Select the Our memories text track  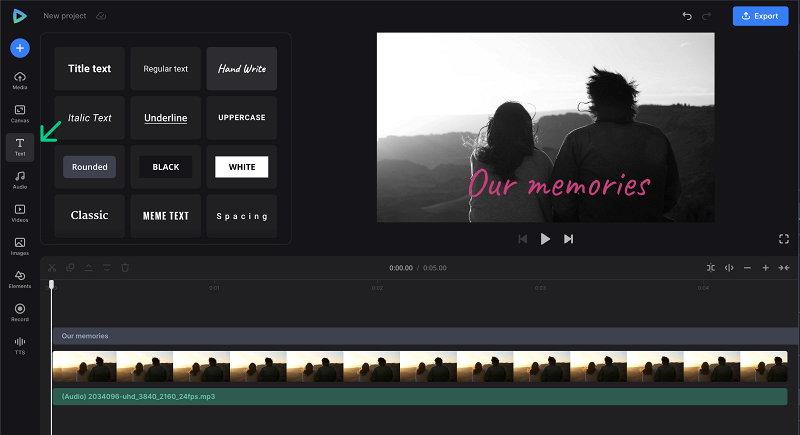tap(426, 336)
